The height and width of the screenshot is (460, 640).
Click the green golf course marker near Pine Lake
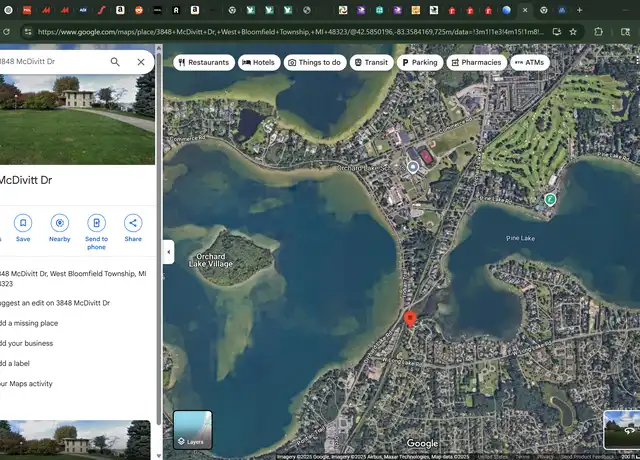pyautogui.click(x=550, y=200)
